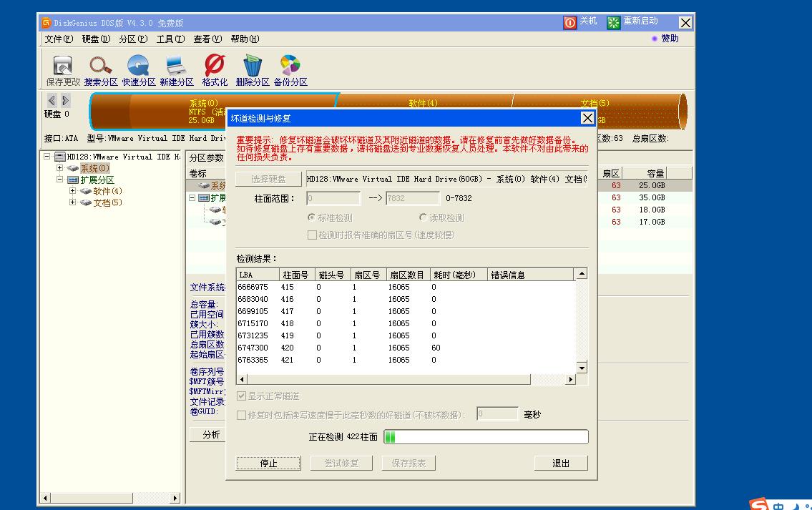Open the 分区(P) menu
This screenshot has height=510, width=812.
[133, 39]
